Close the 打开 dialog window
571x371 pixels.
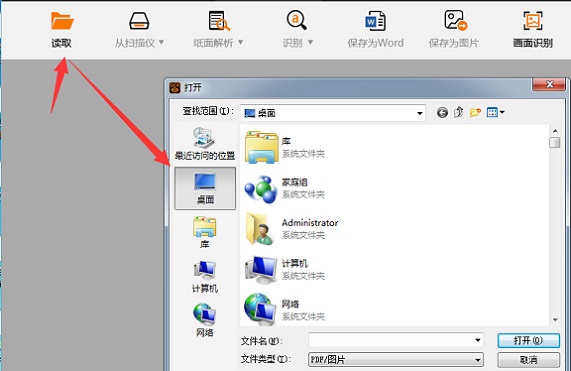(550, 84)
